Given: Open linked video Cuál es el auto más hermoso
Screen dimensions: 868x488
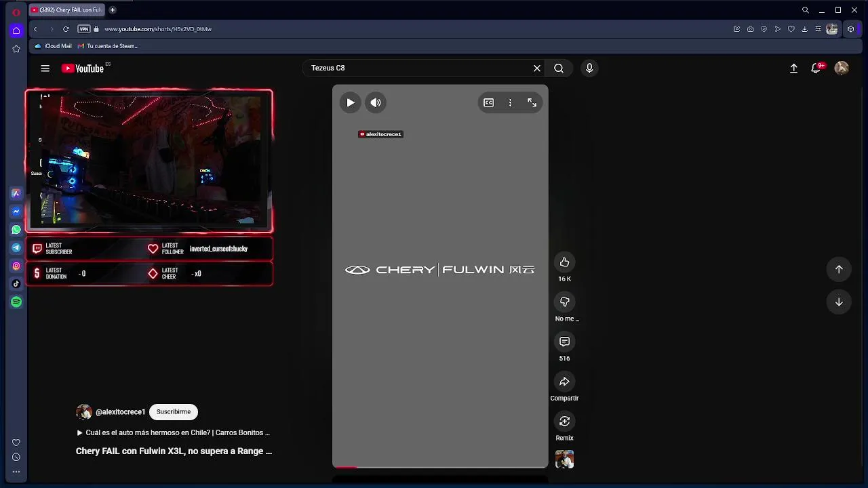Looking at the screenshot, I should (x=174, y=433).
